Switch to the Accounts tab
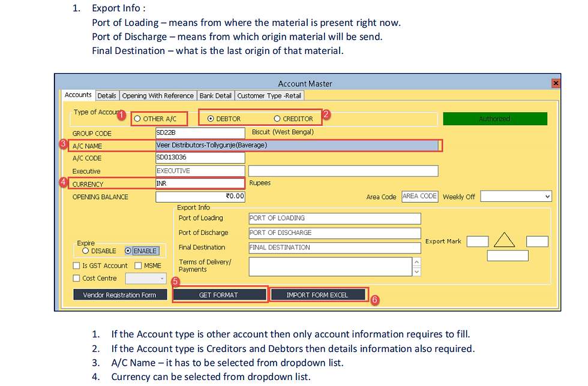The height and width of the screenshot is (386, 588). [x=78, y=95]
